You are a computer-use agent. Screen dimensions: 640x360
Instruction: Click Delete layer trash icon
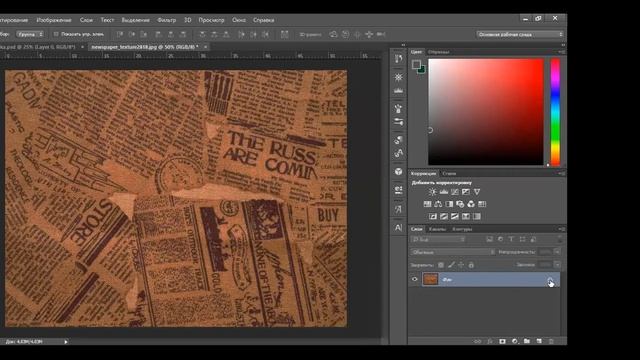pyautogui.click(x=551, y=341)
